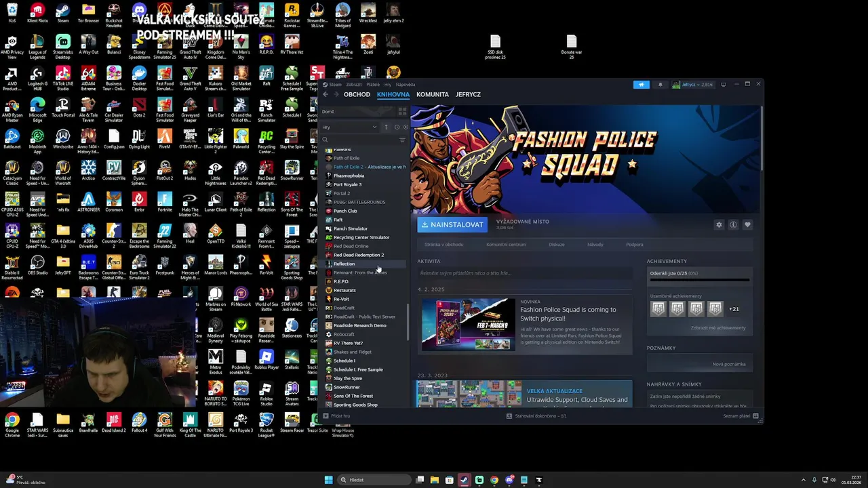
Task: Click the library list scrollbar
Action: (x=408, y=322)
